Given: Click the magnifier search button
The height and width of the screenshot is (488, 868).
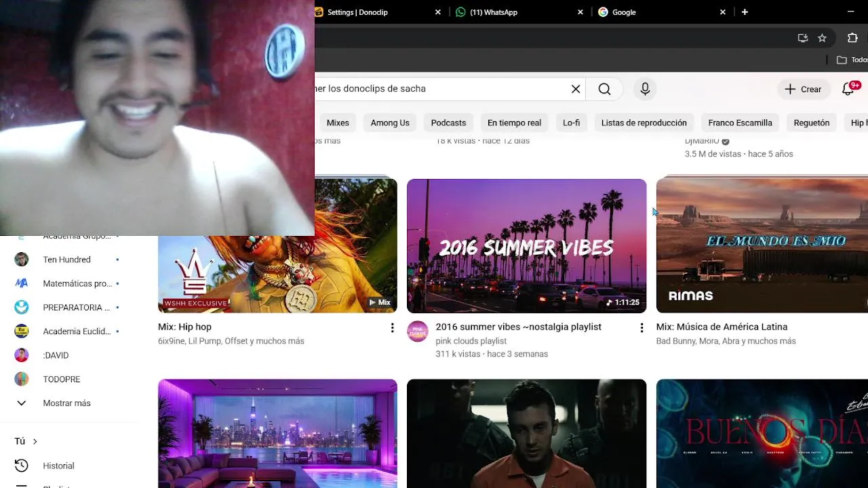Looking at the screenshot, I should pyautogui.click(x=604, y=89).
